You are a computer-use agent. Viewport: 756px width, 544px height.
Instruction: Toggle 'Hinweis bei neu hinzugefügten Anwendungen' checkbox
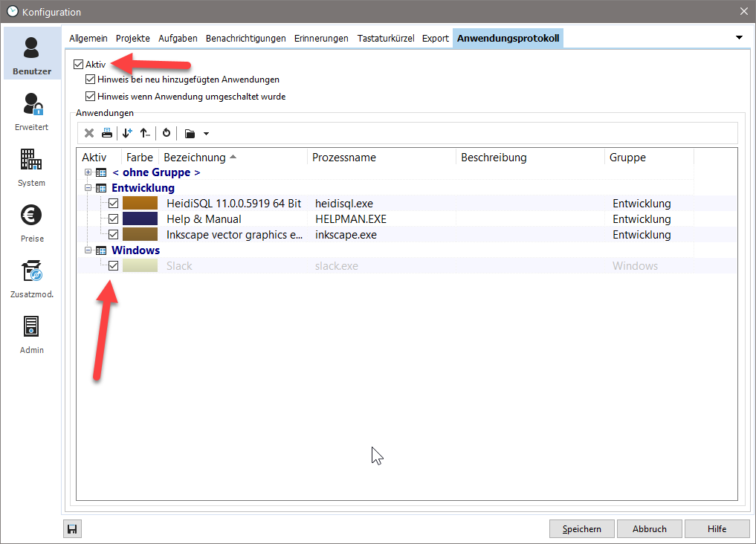(91, 80)
